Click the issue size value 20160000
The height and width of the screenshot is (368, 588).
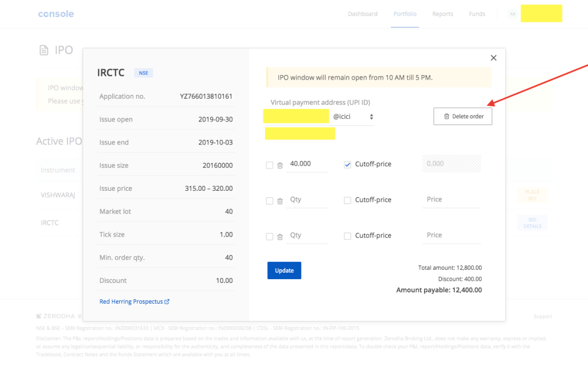point(217,166)
